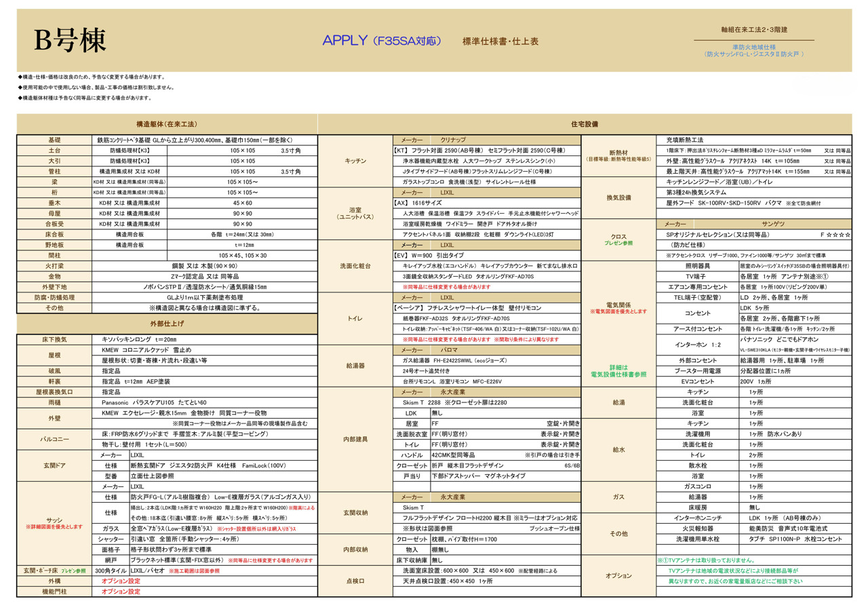
Task: Click the blue 準防火地域仕様 text
Action: coord(755,47)
